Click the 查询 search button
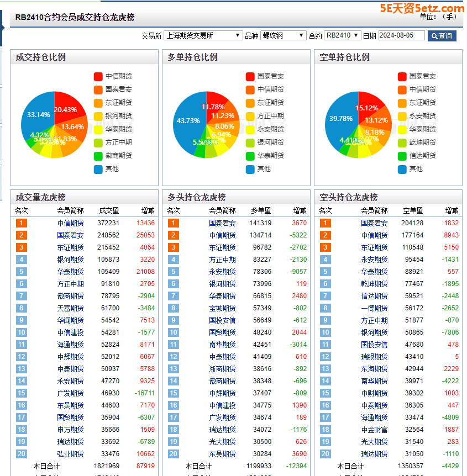 [441, 36]
